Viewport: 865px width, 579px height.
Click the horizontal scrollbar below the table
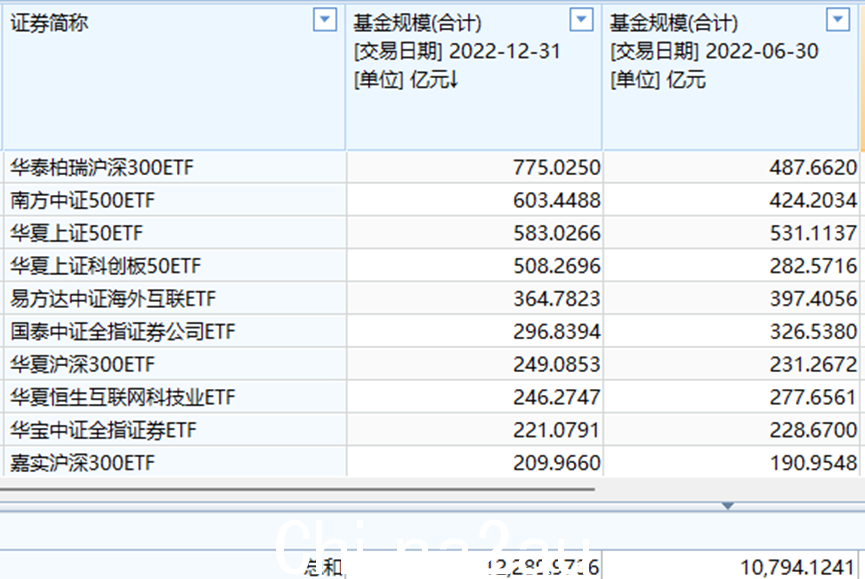point(297,489)
